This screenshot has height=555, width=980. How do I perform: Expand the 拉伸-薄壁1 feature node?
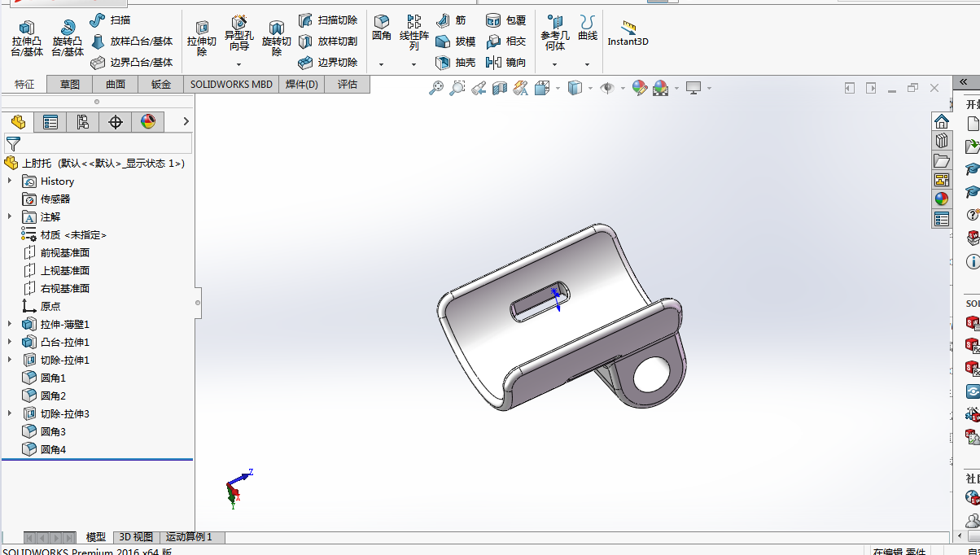click(x=10, y=324)
